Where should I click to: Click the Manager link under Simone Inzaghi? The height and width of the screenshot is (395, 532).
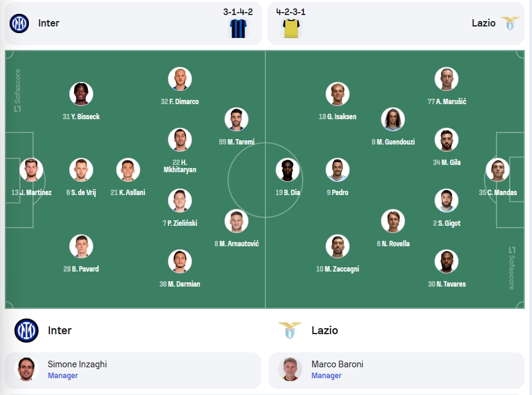[x=63, y=376]
